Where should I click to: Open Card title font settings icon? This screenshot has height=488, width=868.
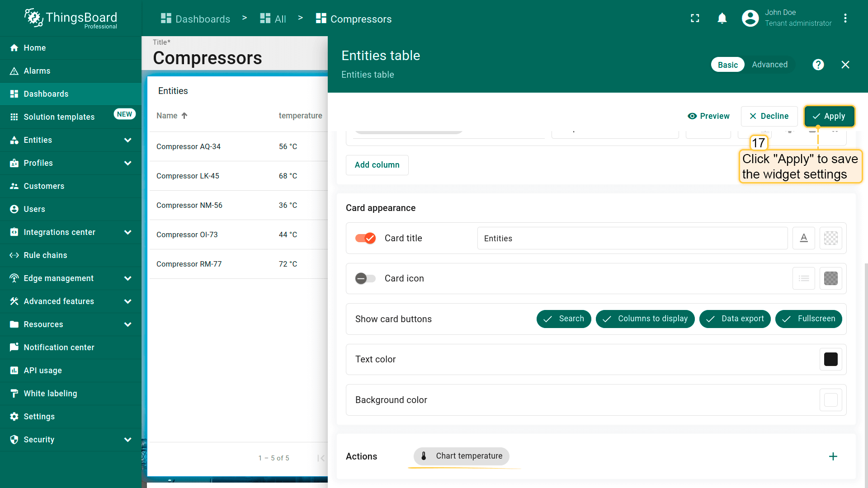tap(803, 238)
